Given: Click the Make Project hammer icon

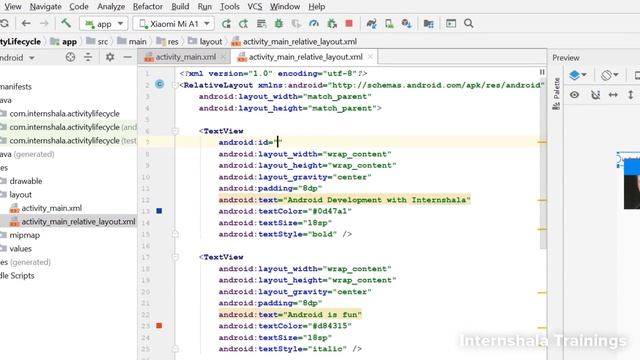Looking at the screenshot, I should point(66,23).
